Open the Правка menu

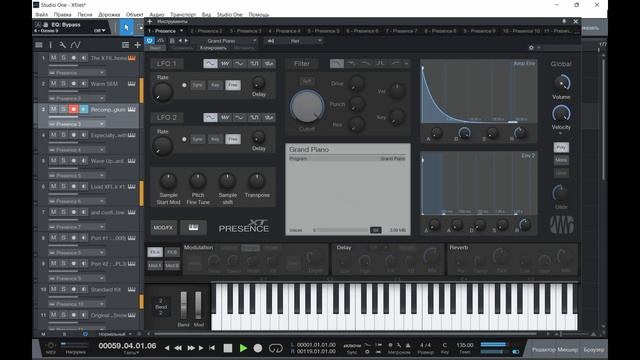pos(62,14)
